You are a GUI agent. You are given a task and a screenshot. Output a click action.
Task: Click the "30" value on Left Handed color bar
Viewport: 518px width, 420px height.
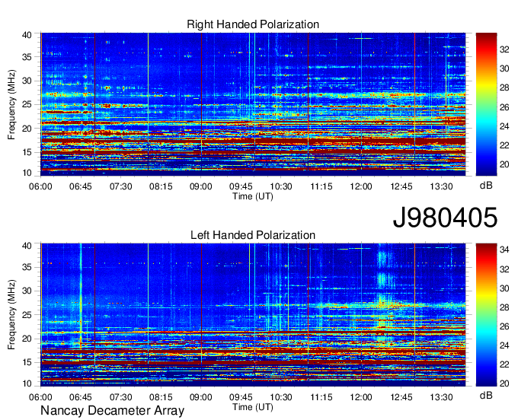tap(504, 288)
